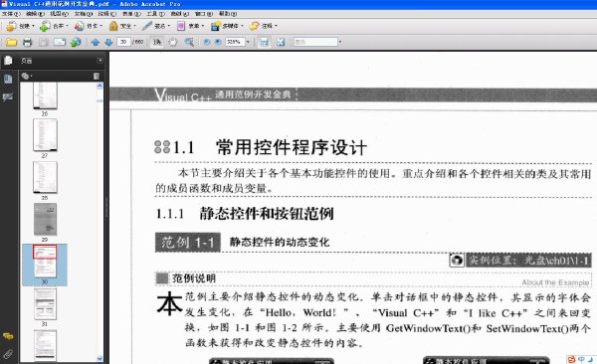
Task: Select page 27 thumbnail
Action: point(45,135)
